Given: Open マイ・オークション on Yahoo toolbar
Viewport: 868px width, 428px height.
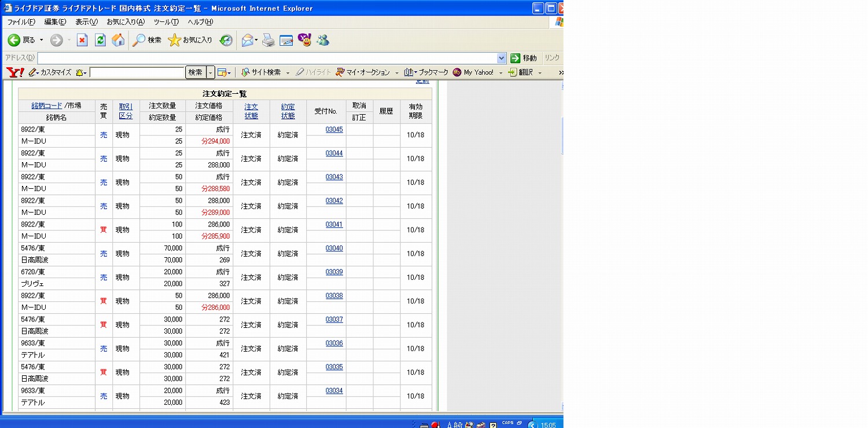Looking at the screenshot, I should [x=363, y=72].
